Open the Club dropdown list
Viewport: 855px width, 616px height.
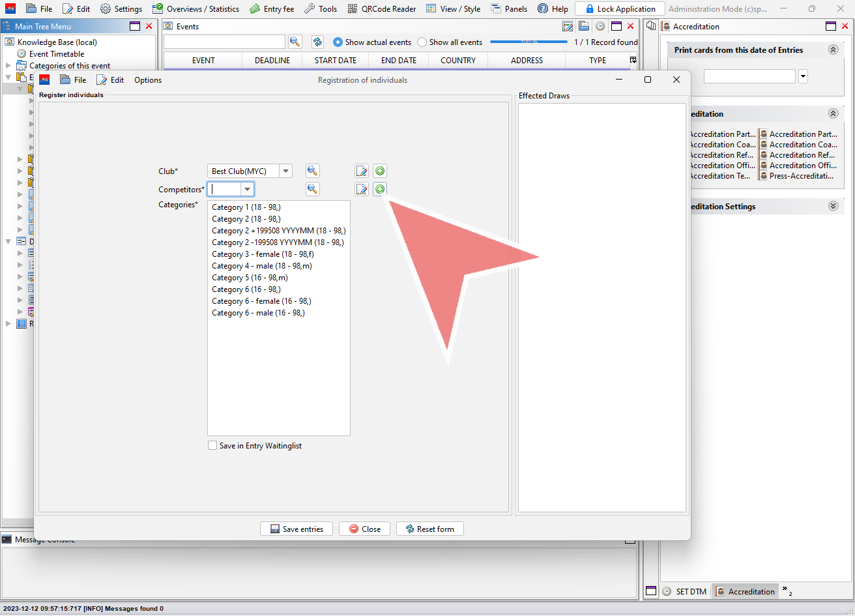pos(285,171)
